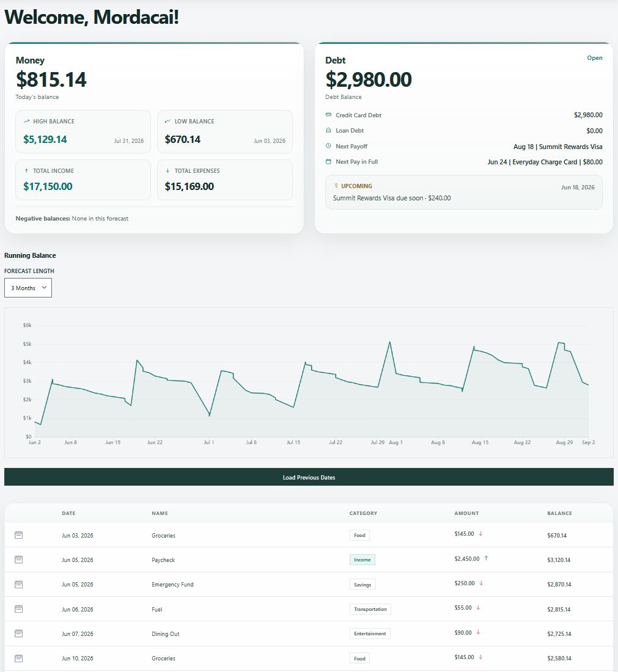Click the Total Income card $17,150.00

(83, 180)
